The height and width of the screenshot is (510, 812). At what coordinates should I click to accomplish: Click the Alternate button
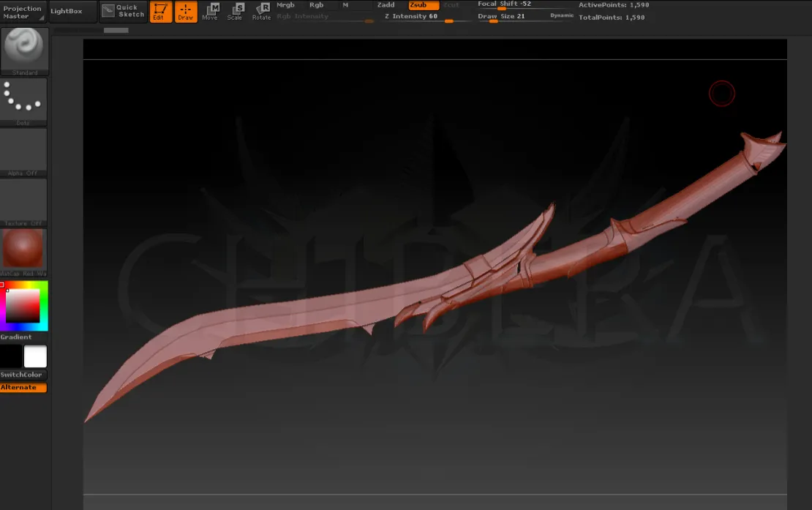[x=23, y=388]
